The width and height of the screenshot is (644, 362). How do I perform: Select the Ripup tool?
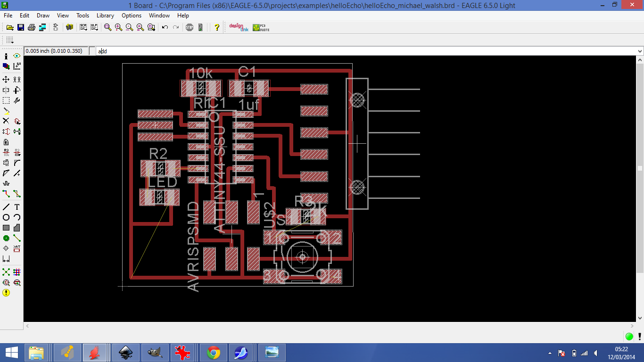17,194
